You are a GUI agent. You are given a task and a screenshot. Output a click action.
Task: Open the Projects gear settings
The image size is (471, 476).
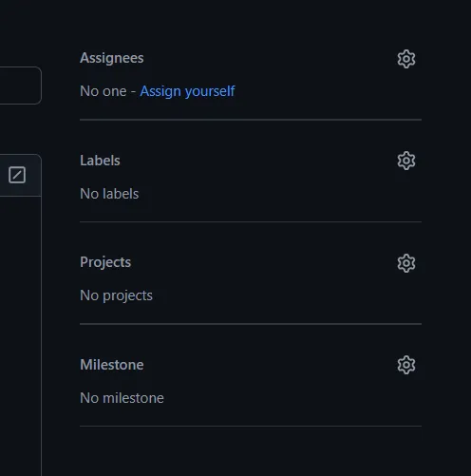406,263
